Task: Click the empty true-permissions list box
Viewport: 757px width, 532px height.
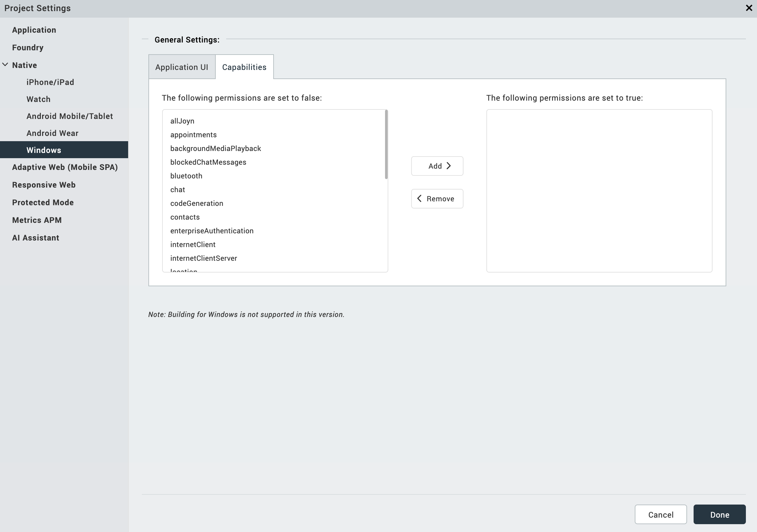Action: click(x=599, y=191)
